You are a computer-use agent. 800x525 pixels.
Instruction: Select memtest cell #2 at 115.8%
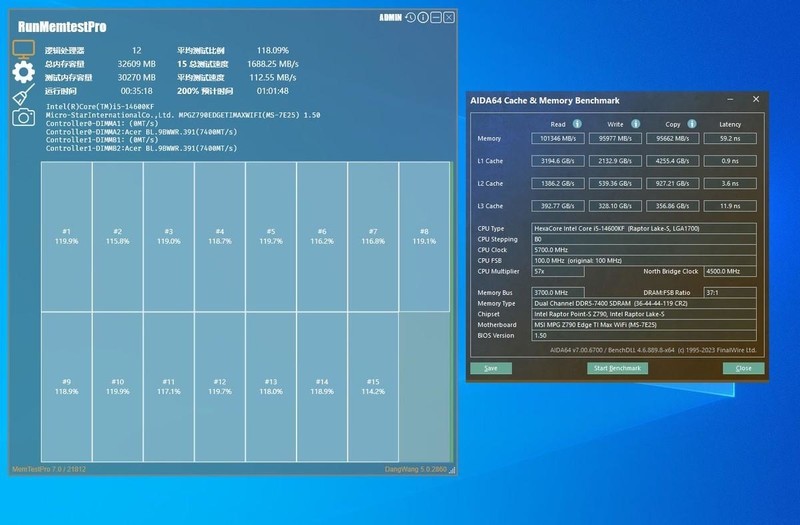(118, 236)
